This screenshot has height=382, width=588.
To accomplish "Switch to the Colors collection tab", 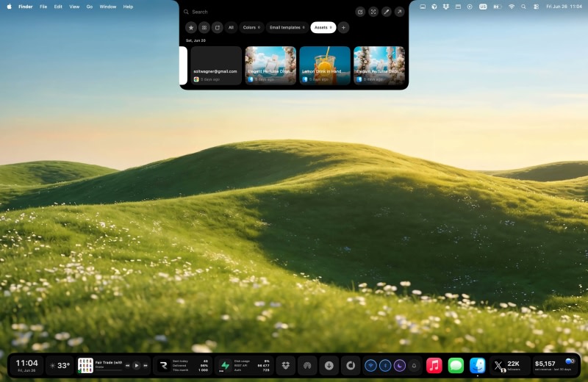I will 251,27.
